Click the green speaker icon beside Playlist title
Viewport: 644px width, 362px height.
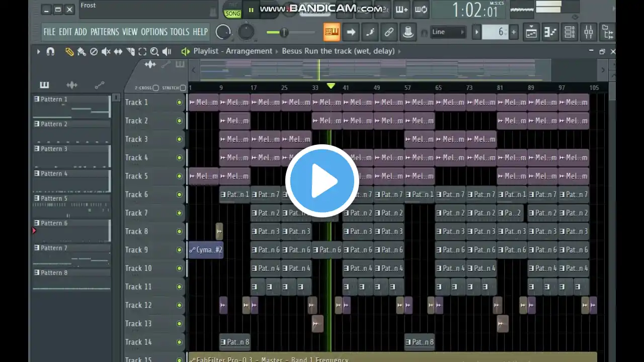coord(185,51)
